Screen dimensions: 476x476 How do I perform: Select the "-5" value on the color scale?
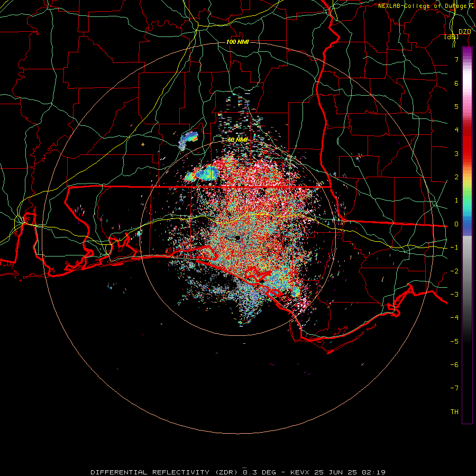(454, 342)
